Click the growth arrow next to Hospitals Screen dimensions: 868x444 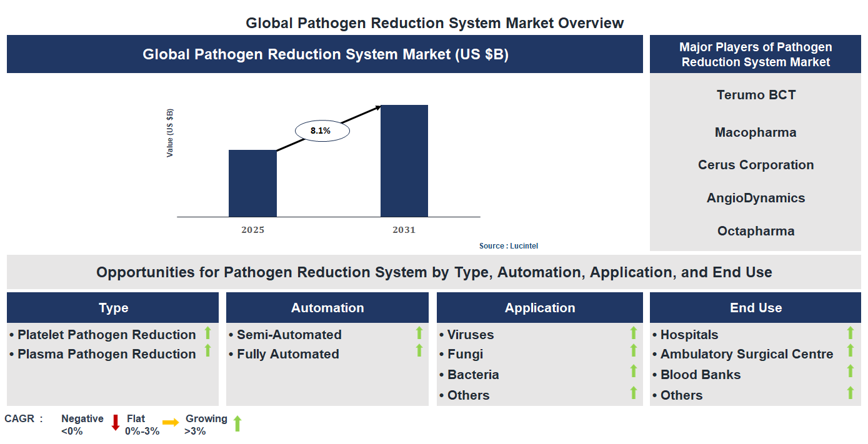850,334
